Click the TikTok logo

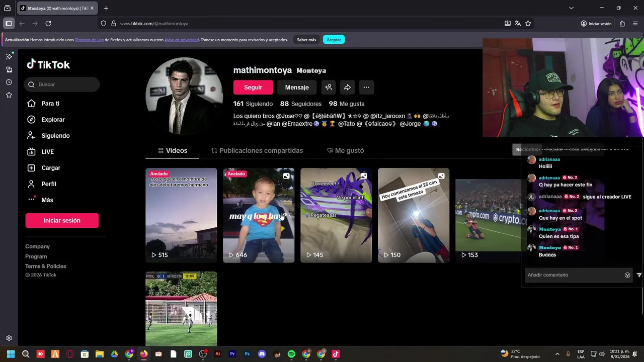[48, 64]
